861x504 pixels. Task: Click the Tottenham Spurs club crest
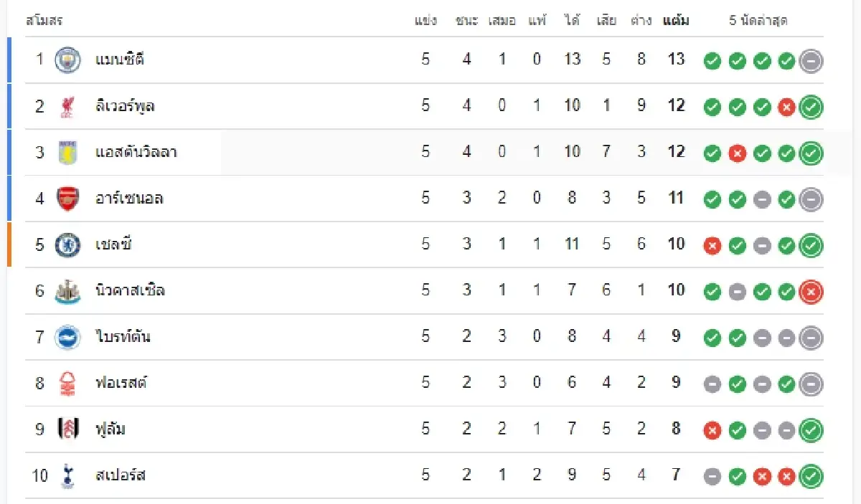pos(67,476)
